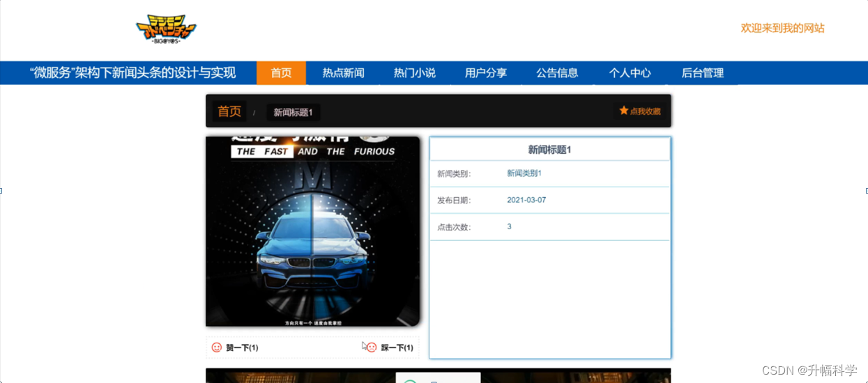Click the smiley icon next to 赞一下

217,347
